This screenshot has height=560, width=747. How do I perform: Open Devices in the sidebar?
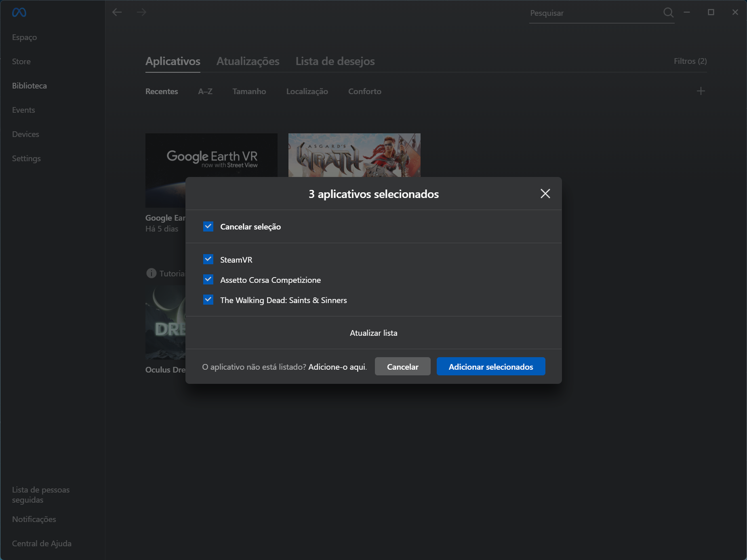pos(25,134)
